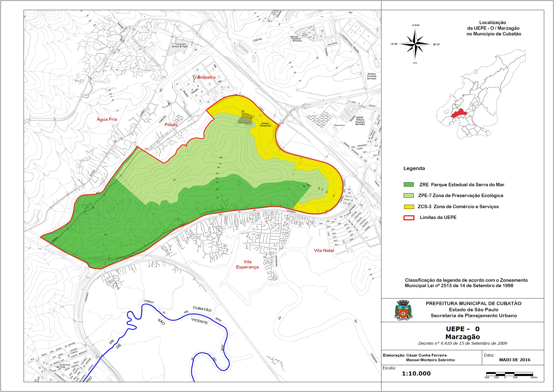This screenshot has width=554, height=392.
Task: Click the dark green ZRE legend swatch
Action: 409,185
